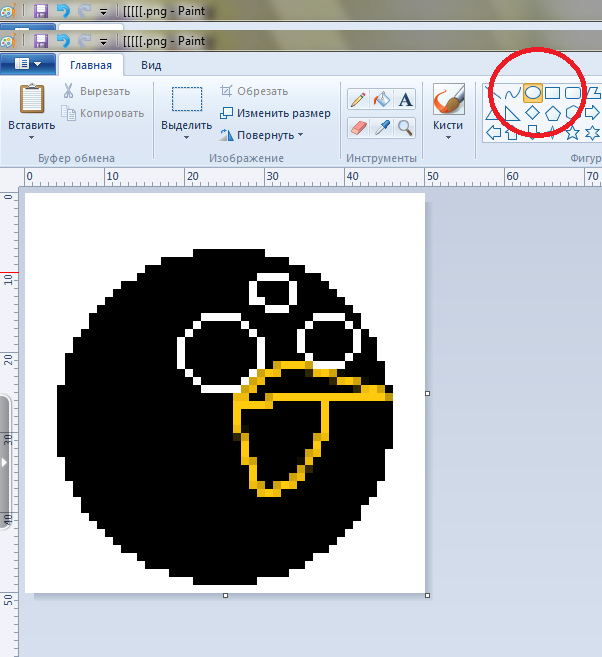Viewport: 602px width, 657px height.
Task: Click Undo arrow in background Paint window
Action: point(63,10)
